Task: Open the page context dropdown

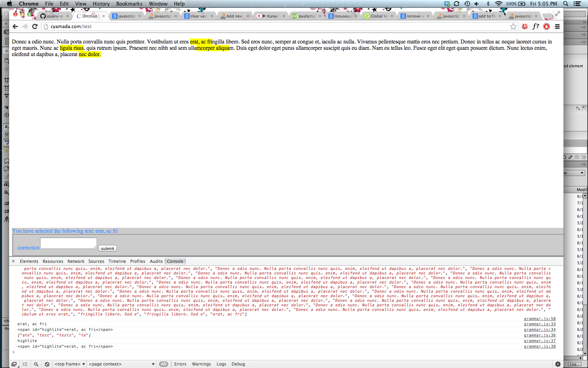Action: pos(121,364)
